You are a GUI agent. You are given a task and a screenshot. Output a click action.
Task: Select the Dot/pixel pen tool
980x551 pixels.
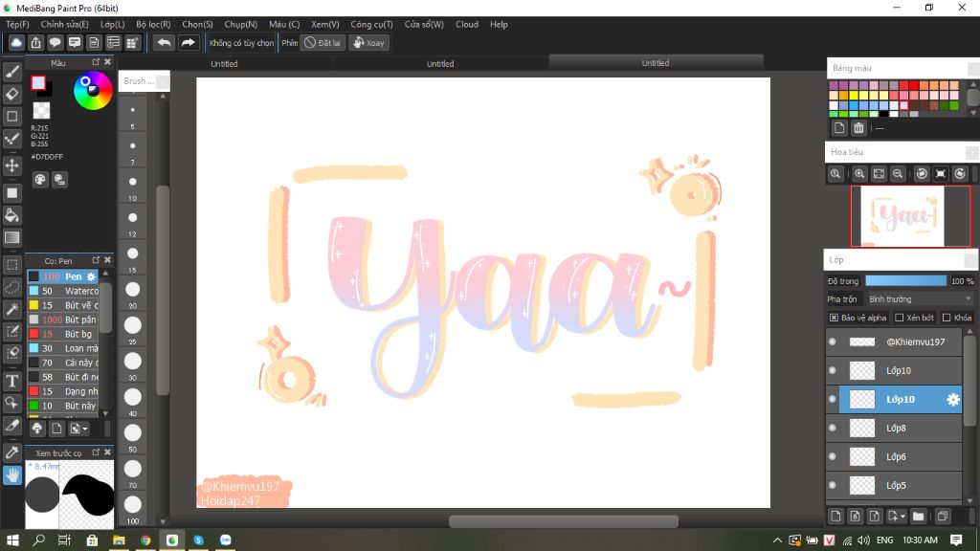(11, 139)
